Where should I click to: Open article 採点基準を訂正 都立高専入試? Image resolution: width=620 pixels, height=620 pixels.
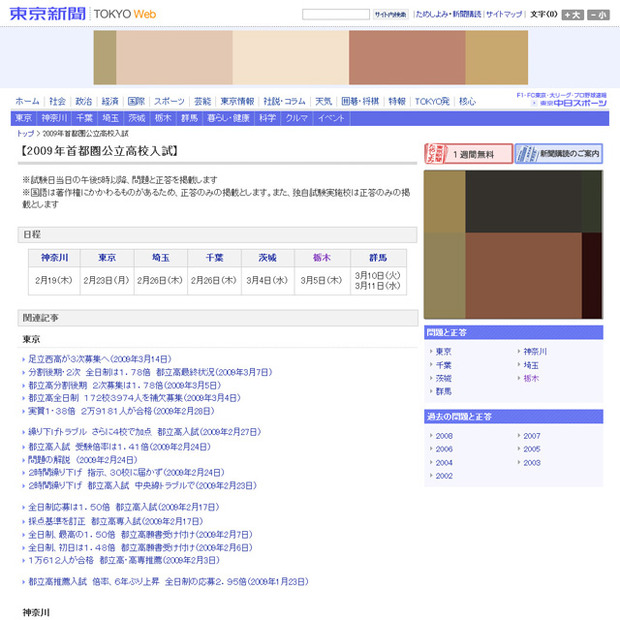pos(115,521)
